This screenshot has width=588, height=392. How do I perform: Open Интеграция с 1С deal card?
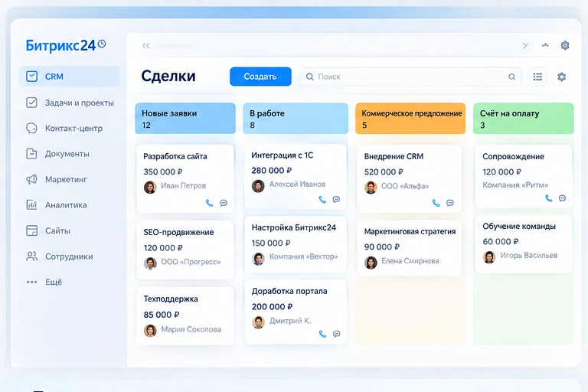(296, 176)
